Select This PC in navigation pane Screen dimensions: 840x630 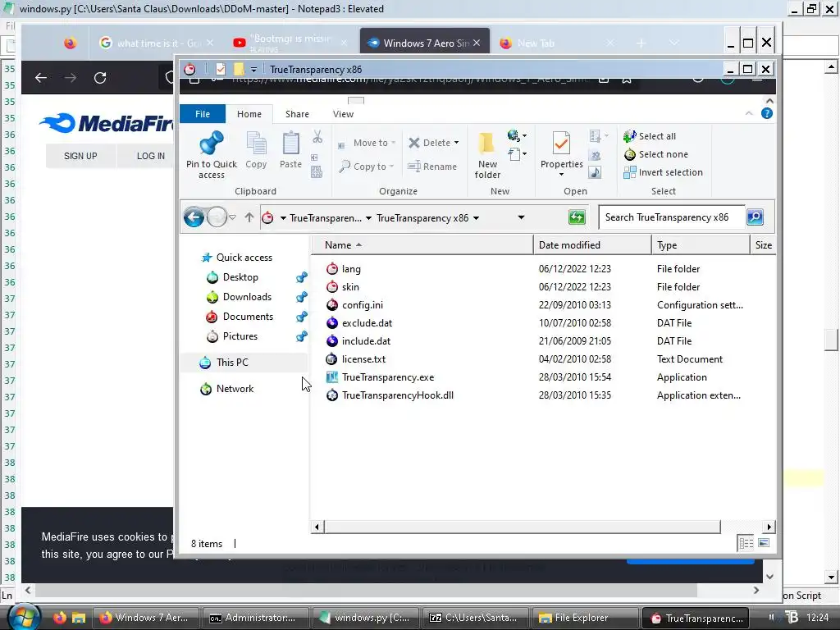232,363
